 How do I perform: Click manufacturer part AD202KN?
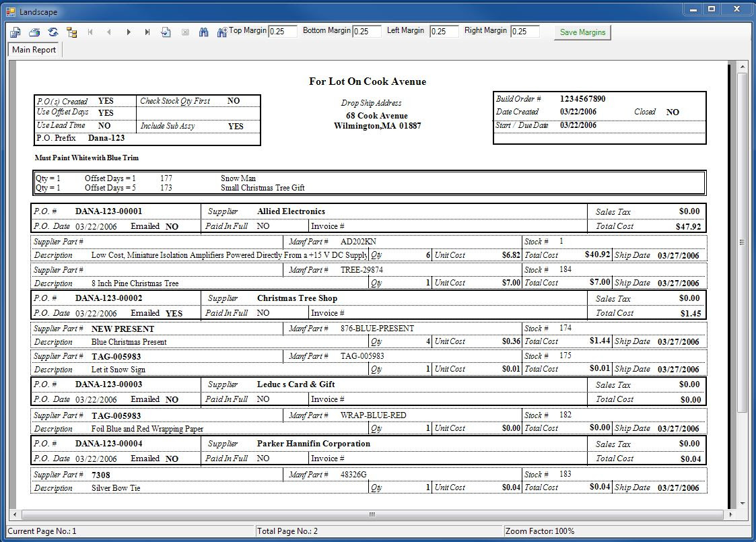[x=358, y=242]
